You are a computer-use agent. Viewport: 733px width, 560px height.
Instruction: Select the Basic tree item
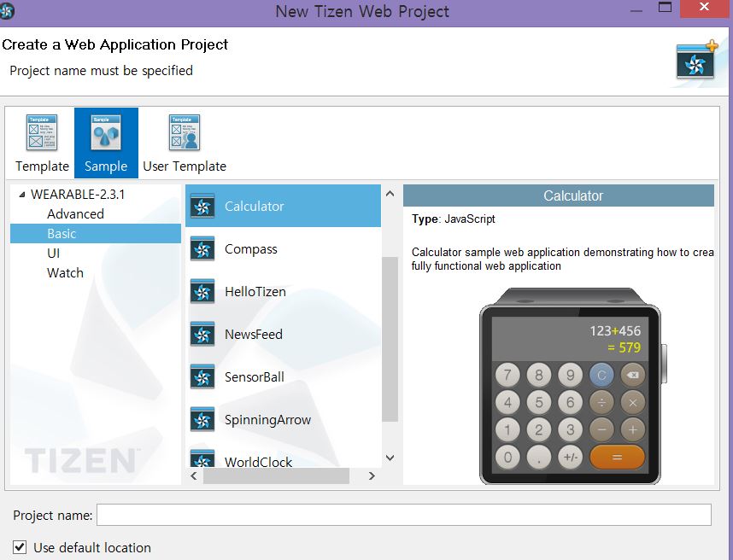tap(96, 234)
